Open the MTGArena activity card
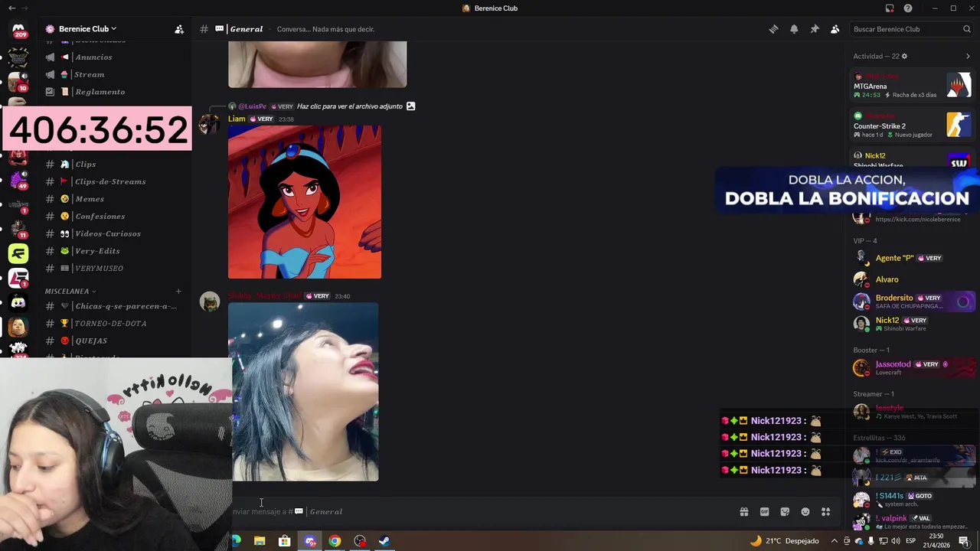 (x=912, y=86)
